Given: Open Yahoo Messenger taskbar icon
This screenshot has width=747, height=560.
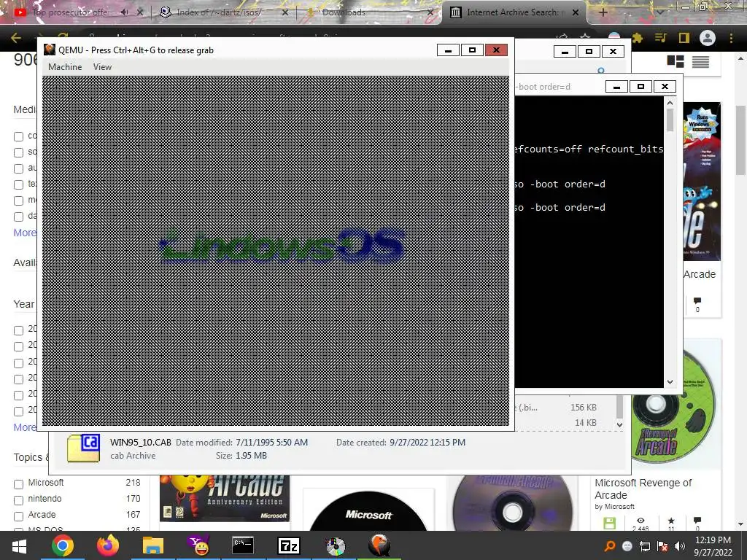Looking at the screenshot, I should pos(198,545).
